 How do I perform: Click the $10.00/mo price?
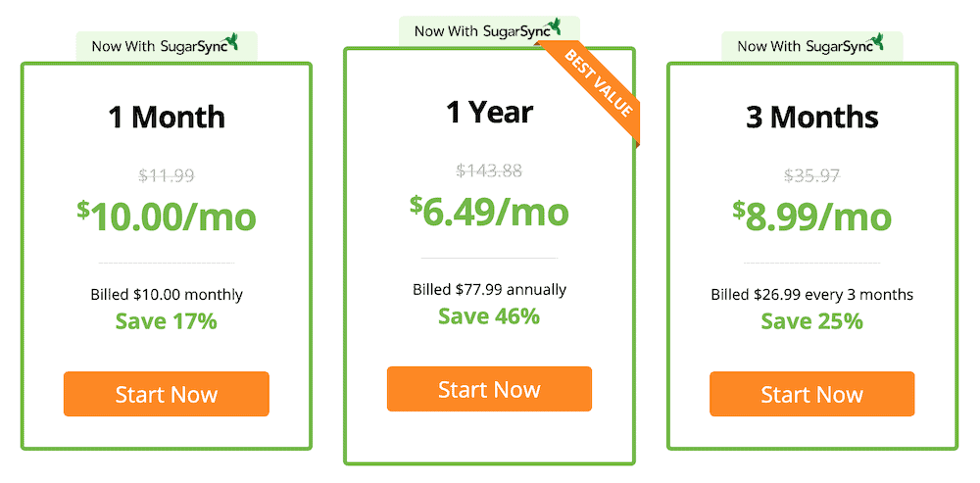tap(167, 215)
